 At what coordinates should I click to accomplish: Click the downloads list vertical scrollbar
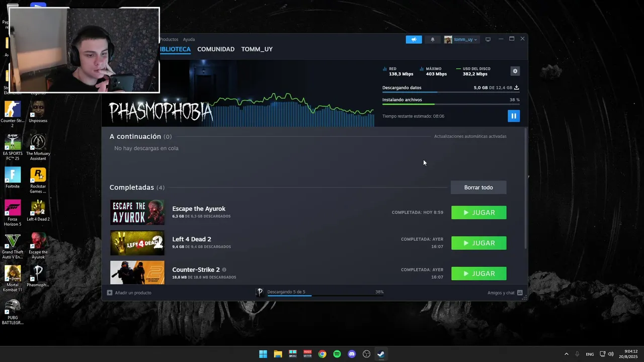(526, 189)
